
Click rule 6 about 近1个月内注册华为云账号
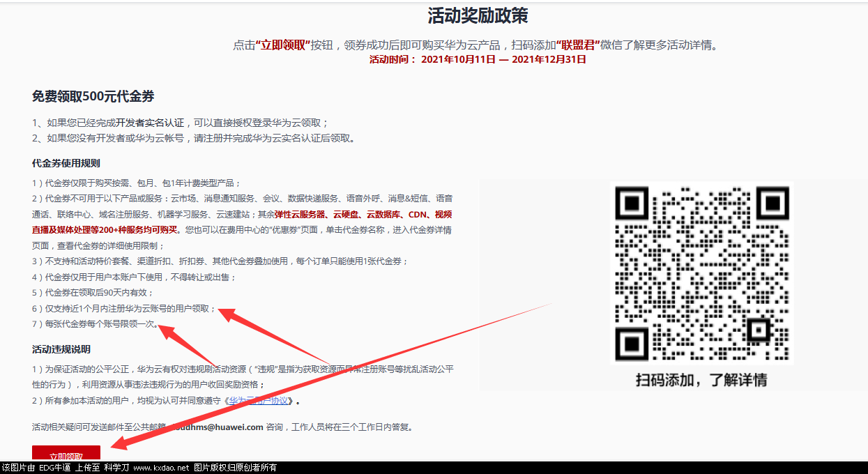pos(124,308)
